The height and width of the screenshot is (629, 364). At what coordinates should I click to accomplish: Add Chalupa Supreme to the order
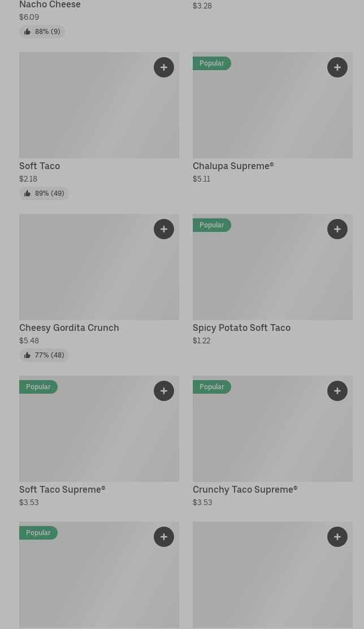[x=337, y=67]
